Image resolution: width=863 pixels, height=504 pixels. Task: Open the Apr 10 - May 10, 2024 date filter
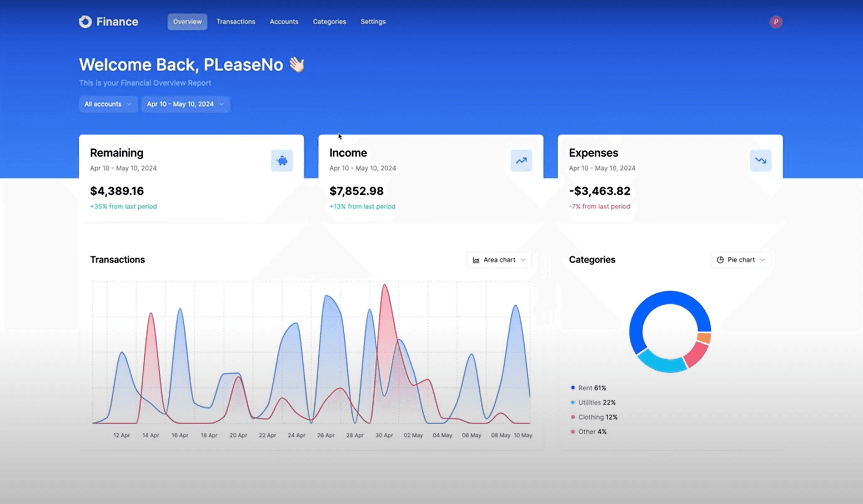click(x=185, y=104)
